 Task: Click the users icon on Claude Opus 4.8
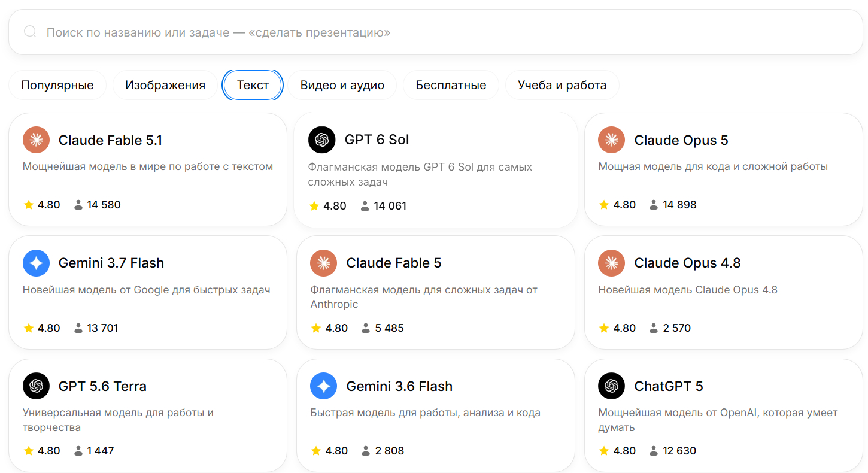(x=654, y=328)
